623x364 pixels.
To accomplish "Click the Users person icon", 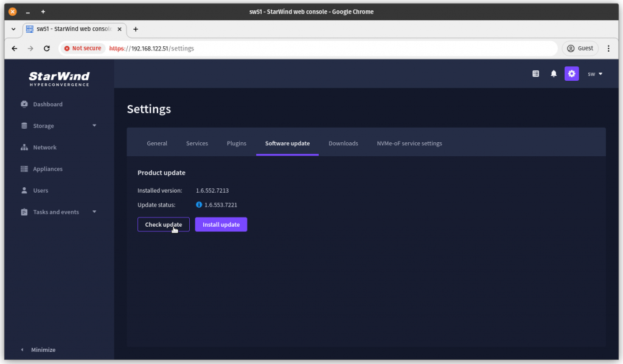I will [x=24, y=190].
